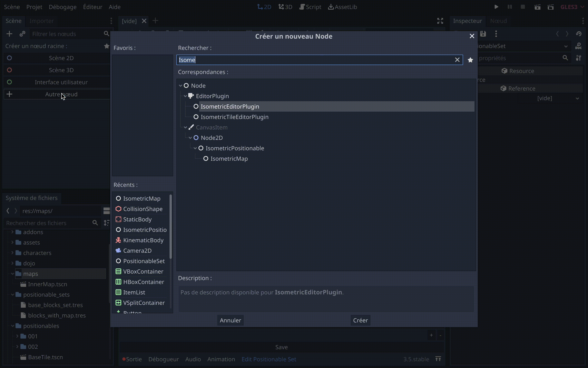Screen dimensions: 588x368
Task: Play a custom scene
Action: pyautogui.click(x=551, y=7)
